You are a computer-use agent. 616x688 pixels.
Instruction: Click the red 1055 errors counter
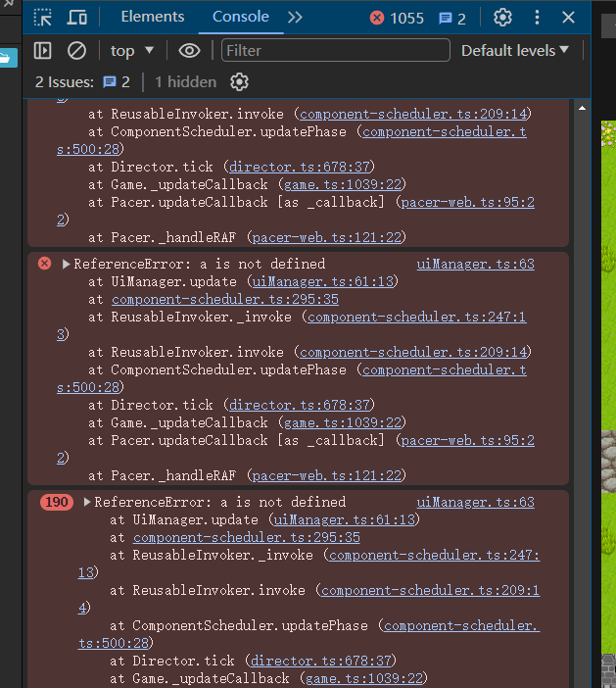point(397,18)
